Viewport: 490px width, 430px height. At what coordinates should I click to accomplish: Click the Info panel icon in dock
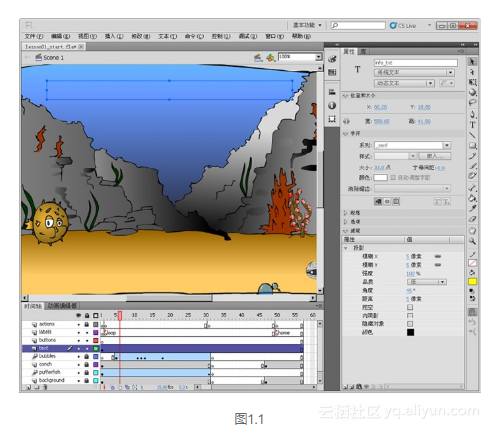pyautogui.click(x=332, y=105)
